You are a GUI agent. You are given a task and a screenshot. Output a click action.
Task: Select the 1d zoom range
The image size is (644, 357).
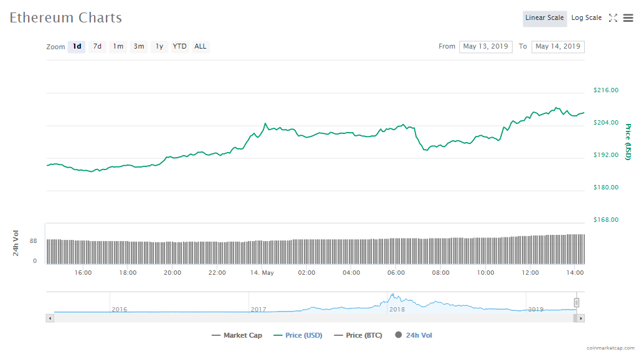point(77,47)
